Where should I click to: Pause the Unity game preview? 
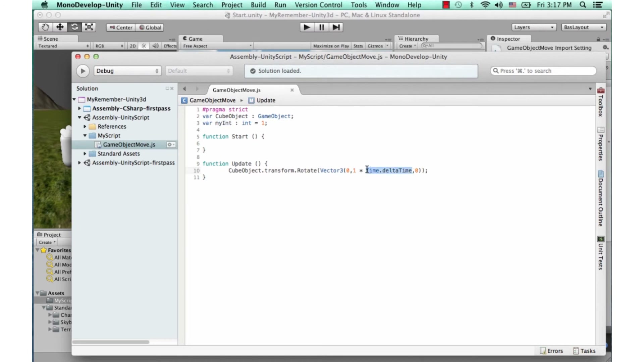321,27
